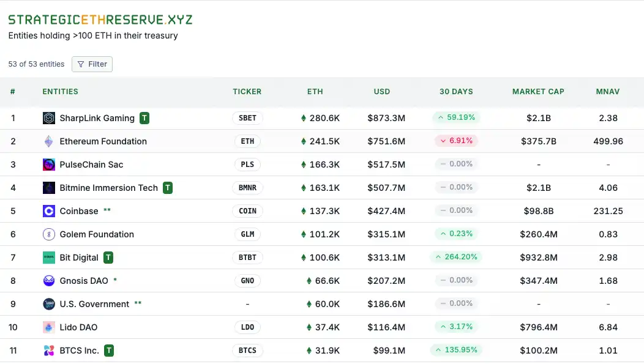
Task: Select the Lido DAO logo icon
Action: pos(49,327)
